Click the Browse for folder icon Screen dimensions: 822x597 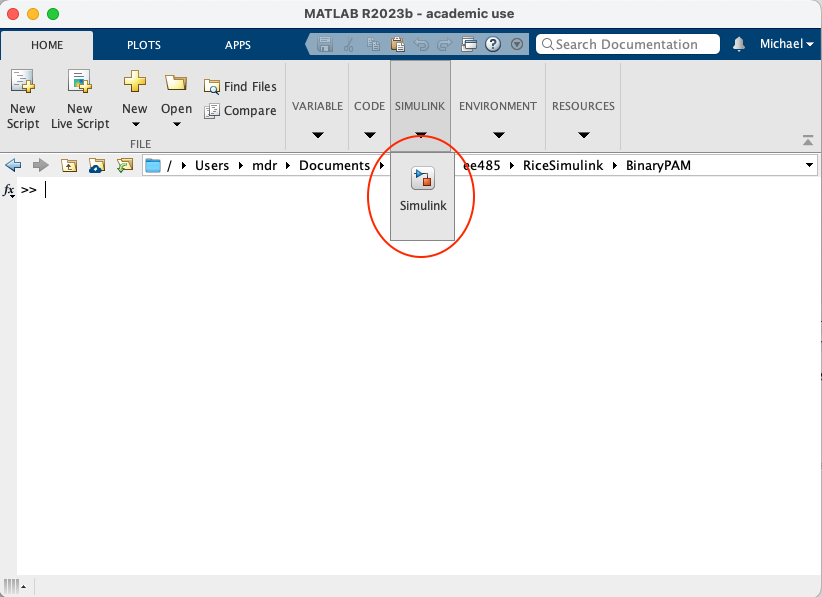point(96,166)
